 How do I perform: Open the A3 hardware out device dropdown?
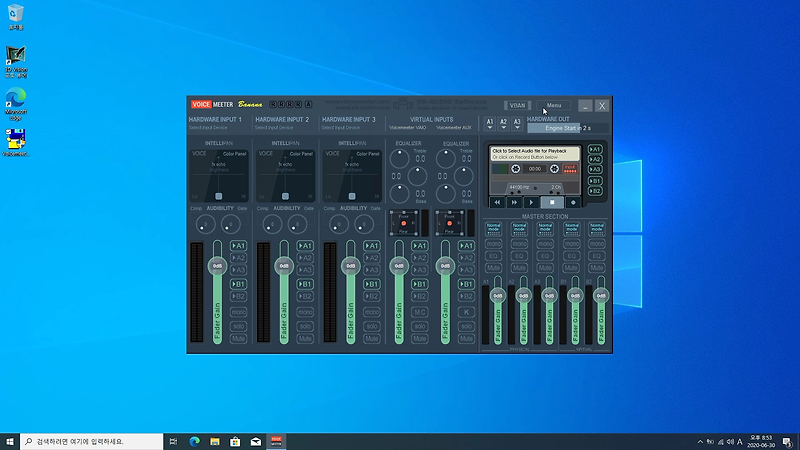517,123
